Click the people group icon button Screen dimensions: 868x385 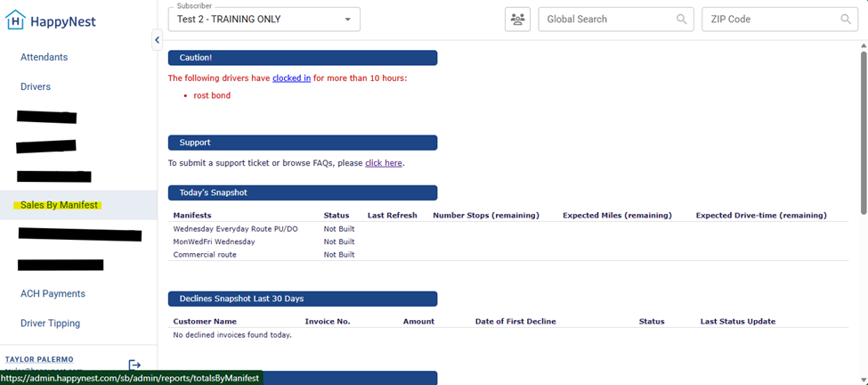tap(516, 19)
